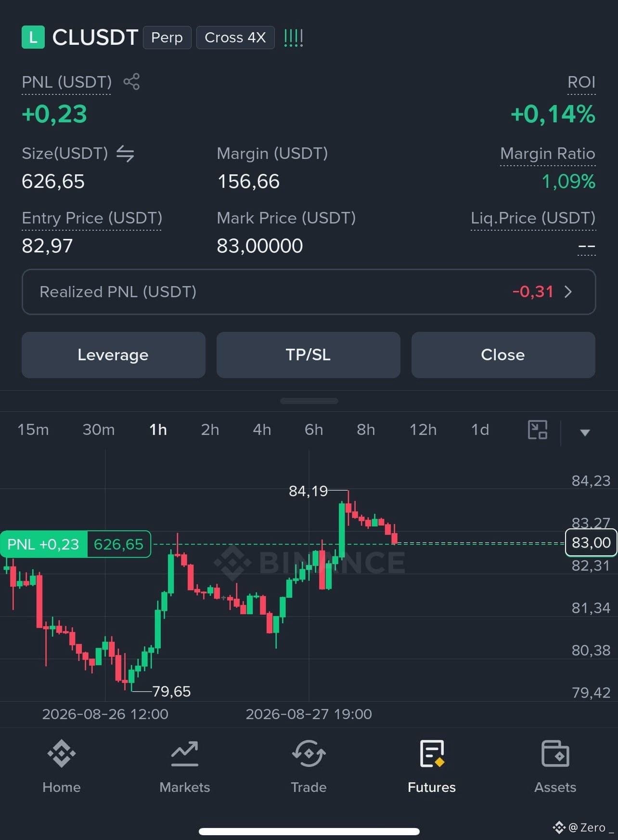Open Futures tab icon
Screen dimensions: 618x840
pyautogui.click(x=432, y=753)
